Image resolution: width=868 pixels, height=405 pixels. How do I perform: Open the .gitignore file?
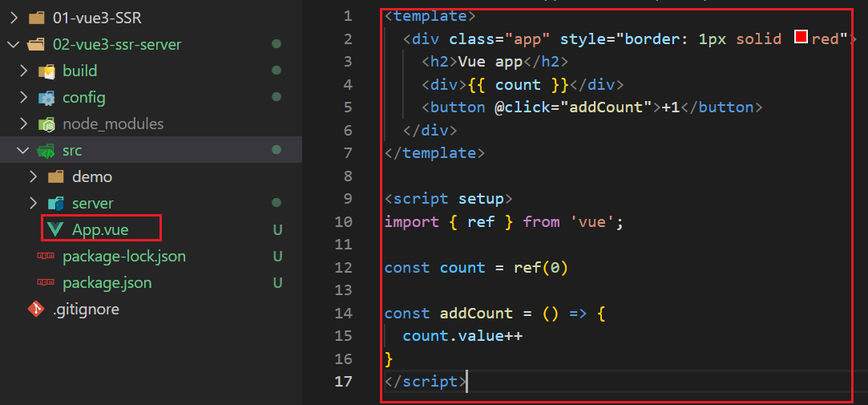click(x=86, y=309)
